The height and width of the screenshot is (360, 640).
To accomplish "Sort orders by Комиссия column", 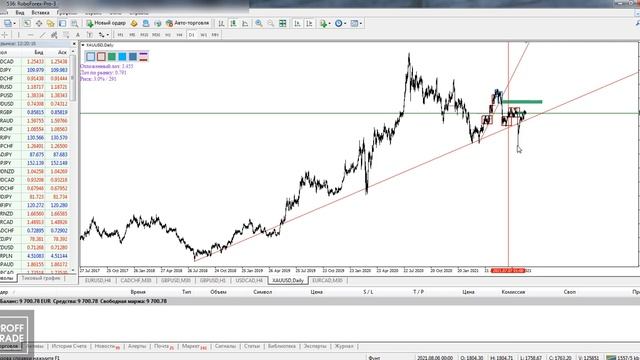I will pos(513,292).
